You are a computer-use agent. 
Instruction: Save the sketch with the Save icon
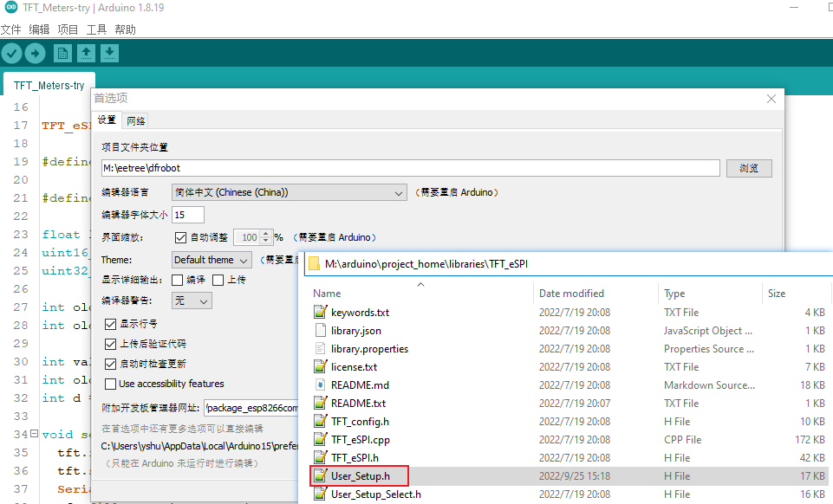pos(109,53)
